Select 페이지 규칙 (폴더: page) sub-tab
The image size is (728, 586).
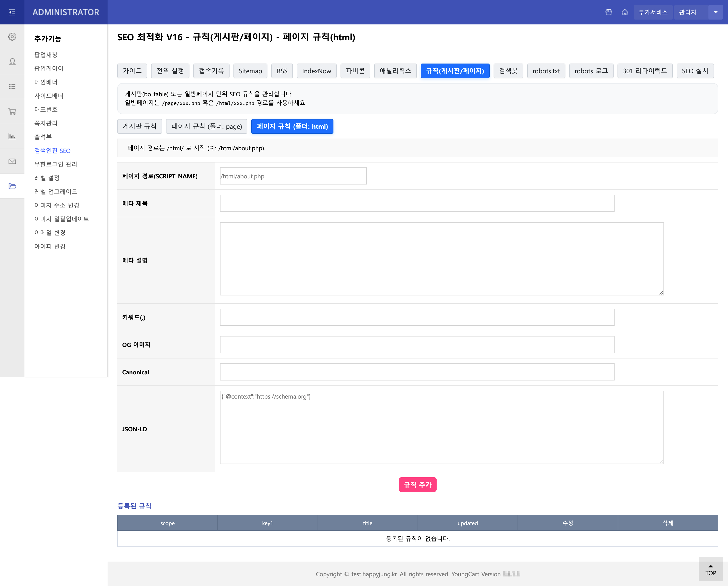[x=206, y=127]
